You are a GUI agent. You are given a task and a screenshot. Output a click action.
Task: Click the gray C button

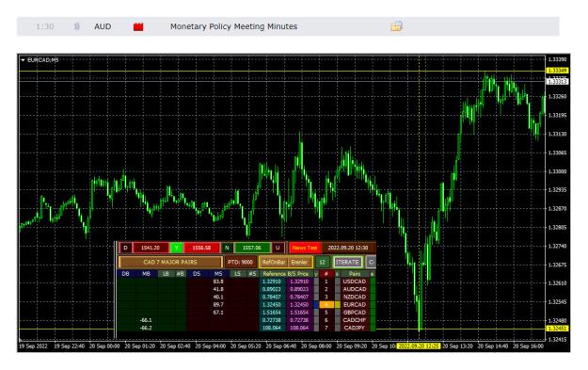[x=371, y=262]
